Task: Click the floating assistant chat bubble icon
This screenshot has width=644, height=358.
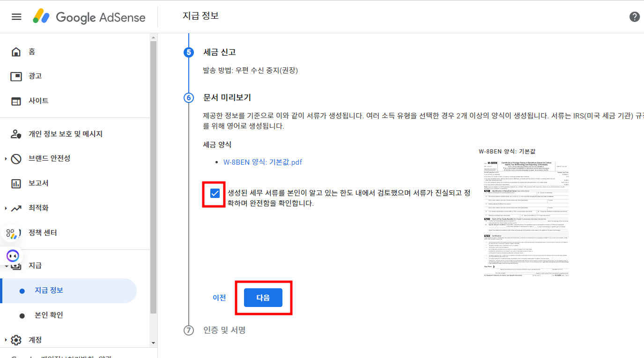Action: tap(13, 256)
